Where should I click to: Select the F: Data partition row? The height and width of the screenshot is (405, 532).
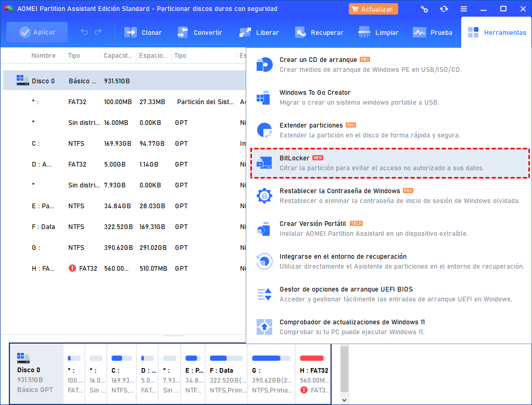[124, 226]
